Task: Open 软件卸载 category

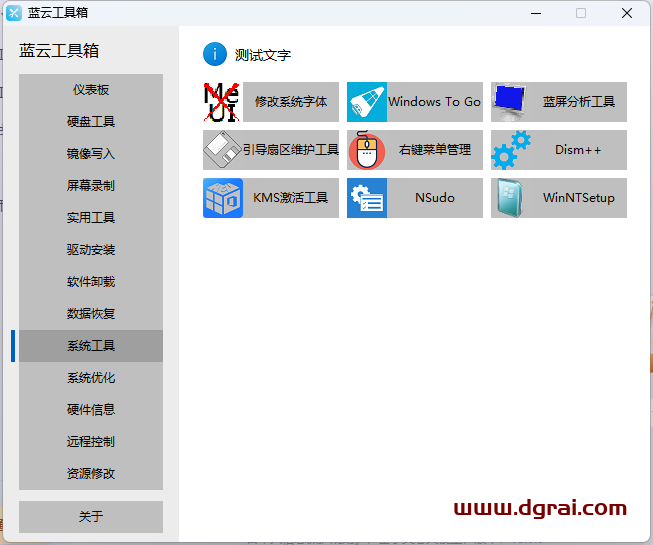Action: (x=91, y=282)
